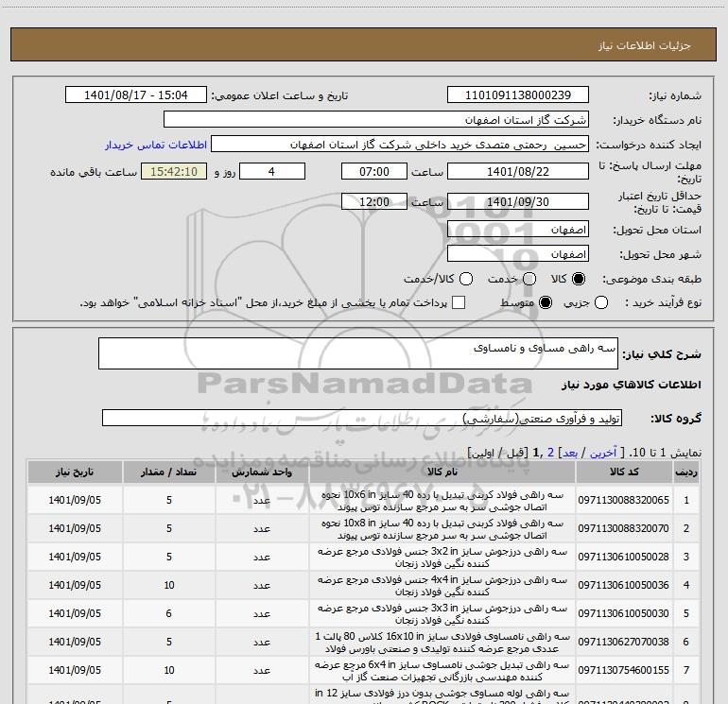Image resolution: width=728 pixels, height=704 pixels.
Task: Select the کالا radio button
Action: [579, 279]
